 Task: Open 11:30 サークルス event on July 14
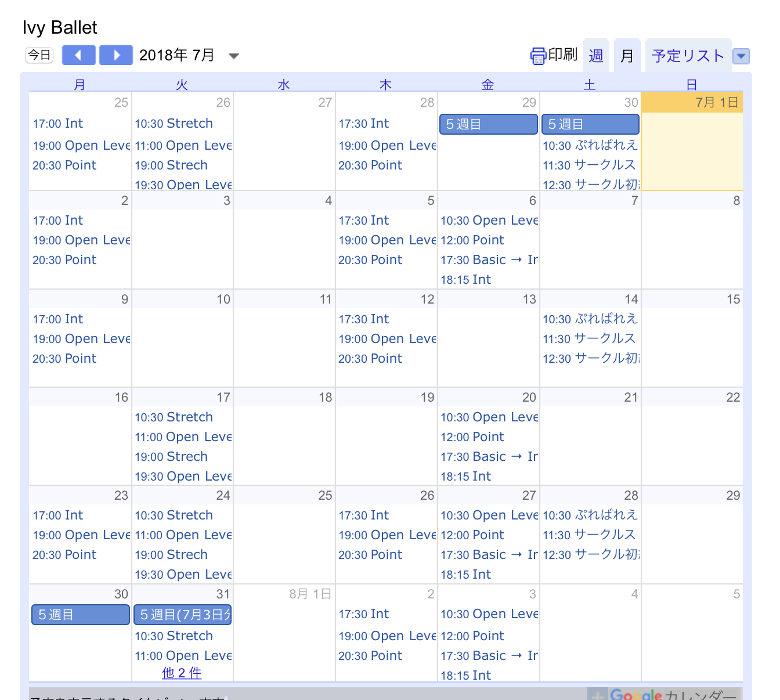(x=589, y=339)
